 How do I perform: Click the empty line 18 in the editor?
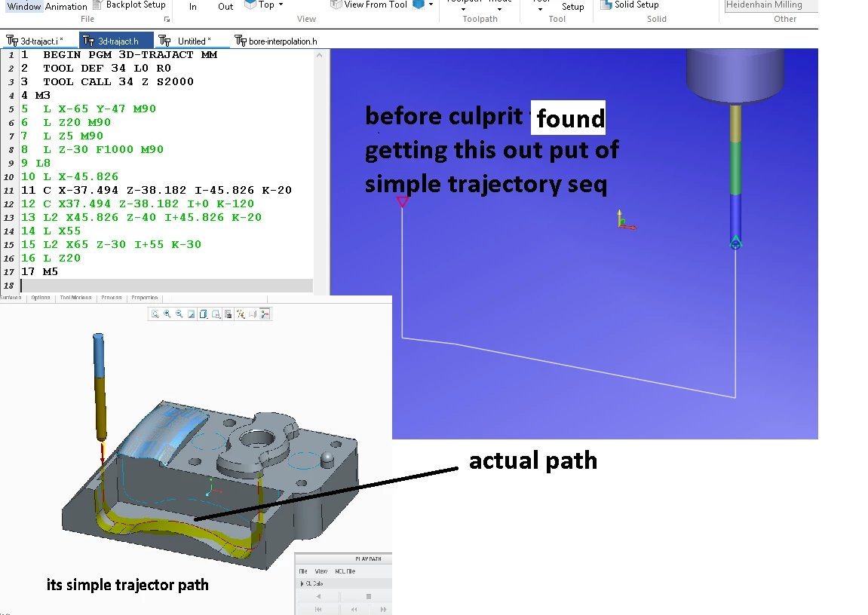(x=166, y=286)
